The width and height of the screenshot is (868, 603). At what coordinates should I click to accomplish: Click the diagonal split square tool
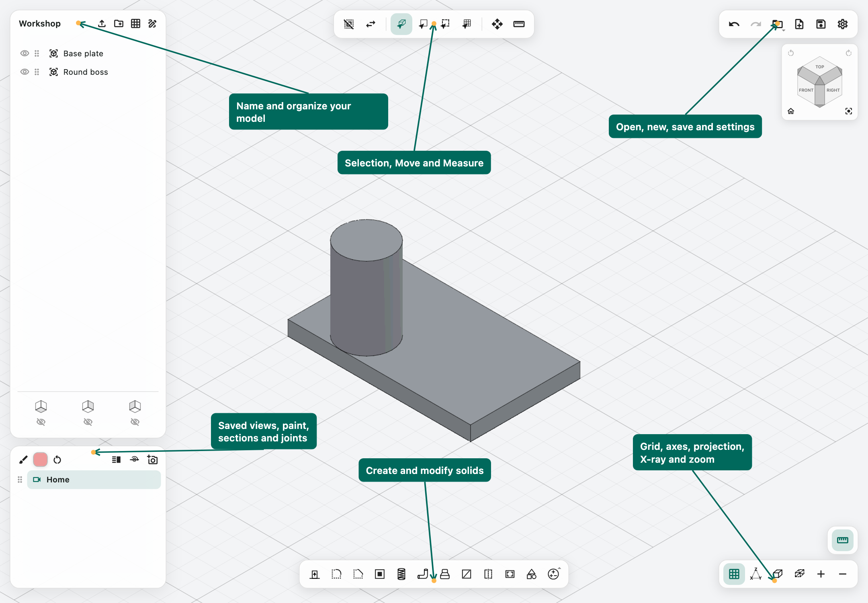(467, 574)
